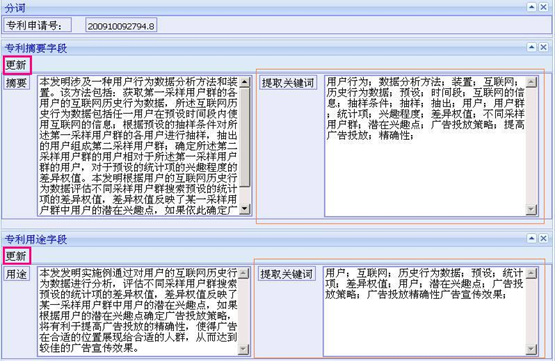Click into the 专利申请号 field showing 200910092794.8
Viewport: 555px width, 361px height.
point(121,26)
